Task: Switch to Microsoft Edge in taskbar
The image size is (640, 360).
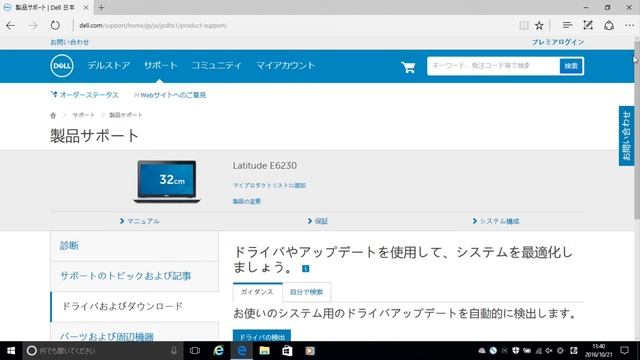Action: (x=242, y=351)
